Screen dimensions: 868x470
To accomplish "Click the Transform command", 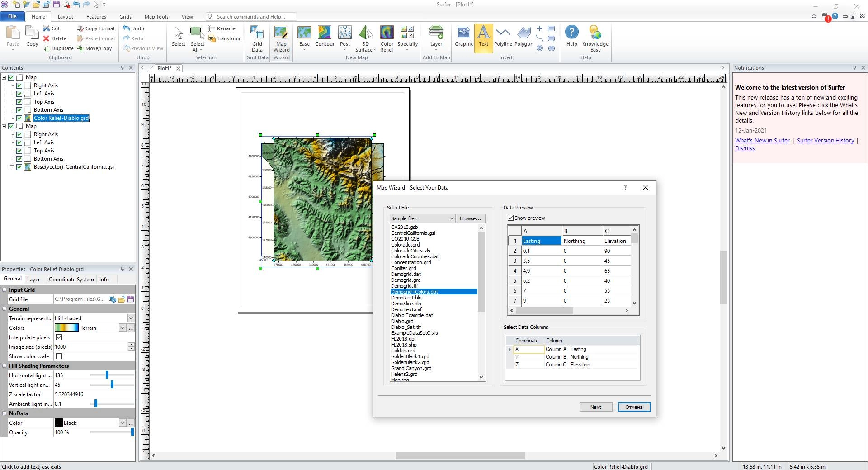I will pyautogui.click(x=224, y=38).
